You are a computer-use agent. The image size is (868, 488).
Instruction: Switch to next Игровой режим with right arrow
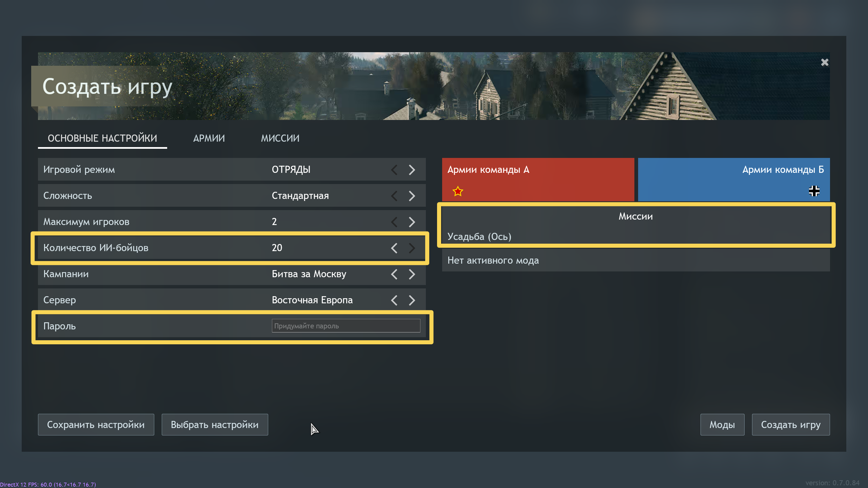pyautogui.click(x=412, y=170)
